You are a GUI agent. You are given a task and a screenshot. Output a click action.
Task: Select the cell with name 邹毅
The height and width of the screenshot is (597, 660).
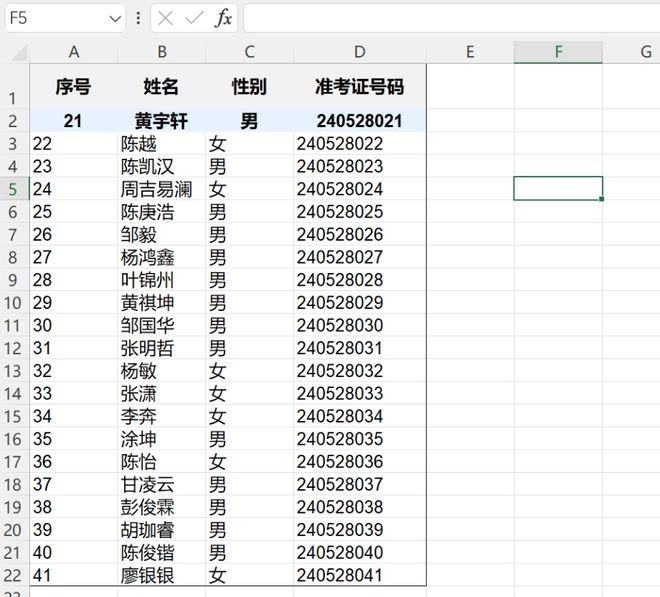(162, 234)
